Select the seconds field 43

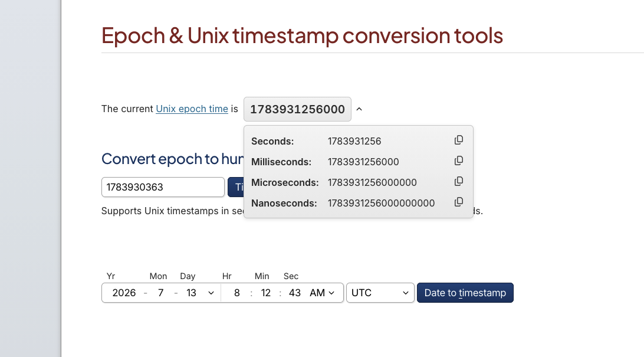click(294, 293)
